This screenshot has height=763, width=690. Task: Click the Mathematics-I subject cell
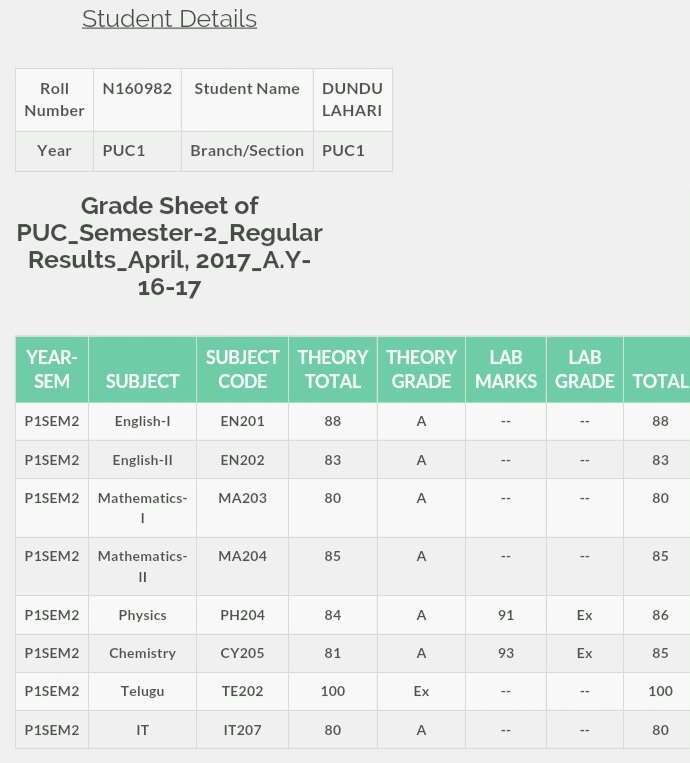pos(143,508)
